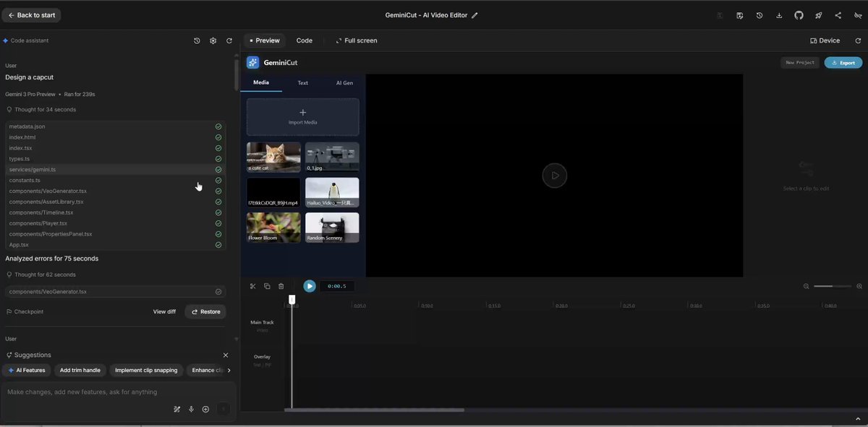Click the rocket deploy icon
Image resolution: width=868 pixels, height=427 pixels.
click(x=819, y=15)
